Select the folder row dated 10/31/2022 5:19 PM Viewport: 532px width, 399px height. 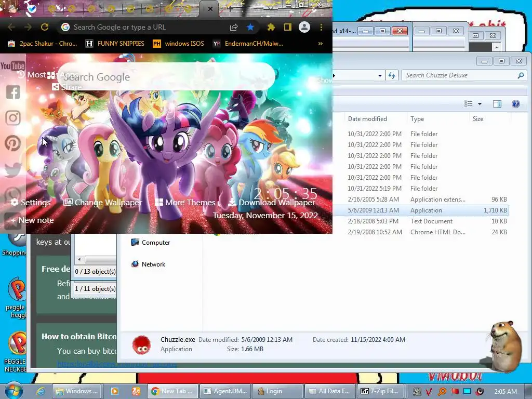point(421,188)
